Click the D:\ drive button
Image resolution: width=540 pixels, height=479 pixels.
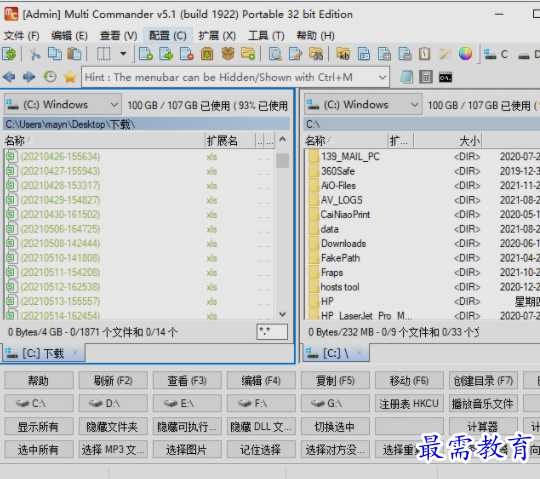pyautogui.click(x=113, y=403)
